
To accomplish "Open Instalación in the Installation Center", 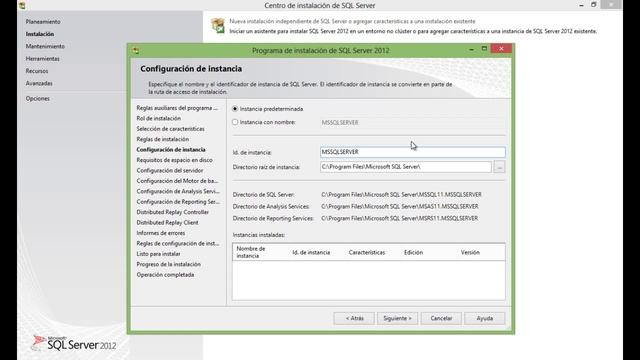I will [x=40, y=34].
